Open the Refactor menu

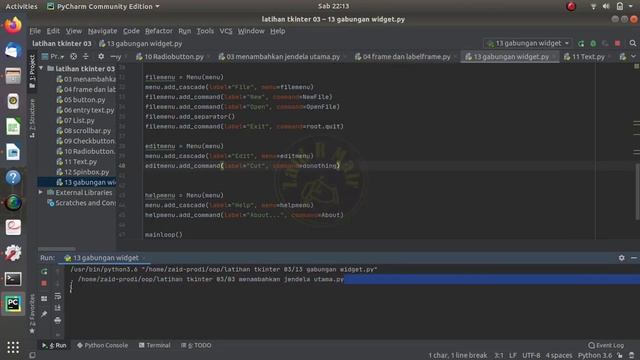pos(159,31)
